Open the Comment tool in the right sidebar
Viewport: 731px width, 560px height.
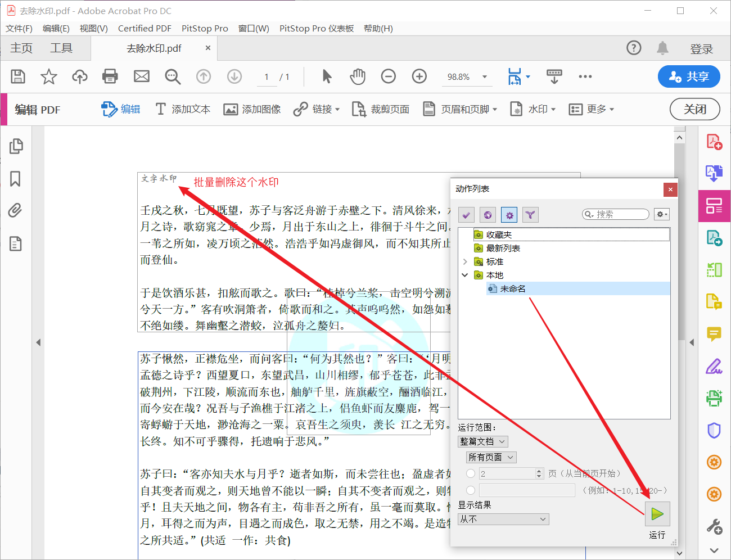pyautogui.click(x=714, y=334)
